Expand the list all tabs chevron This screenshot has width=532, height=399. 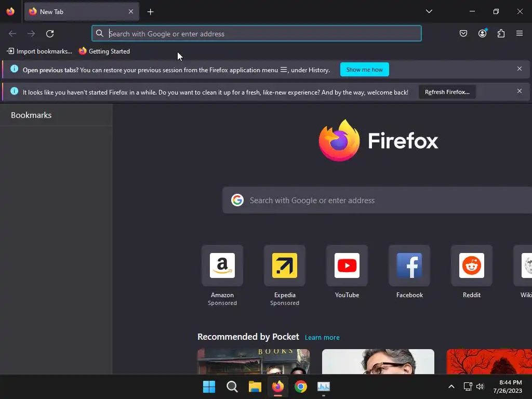429,11
